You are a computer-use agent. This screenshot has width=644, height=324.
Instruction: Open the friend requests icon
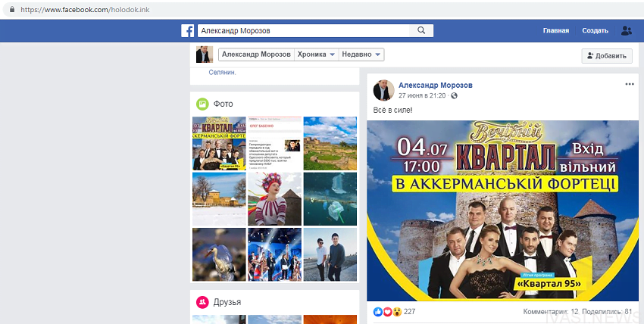click(627, 31)
